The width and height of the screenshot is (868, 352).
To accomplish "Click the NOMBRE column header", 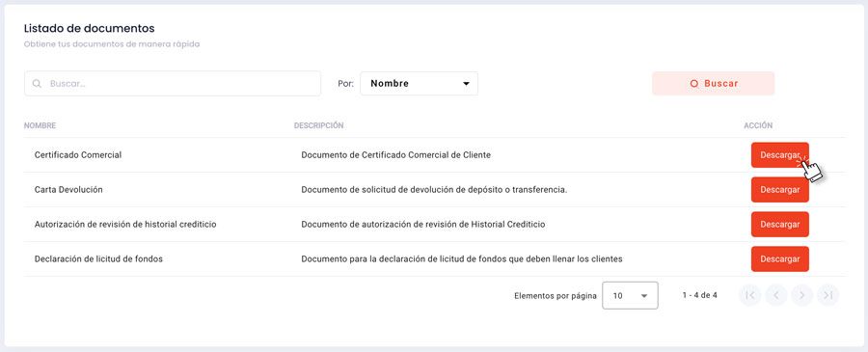I will click(x=40, y=125).
